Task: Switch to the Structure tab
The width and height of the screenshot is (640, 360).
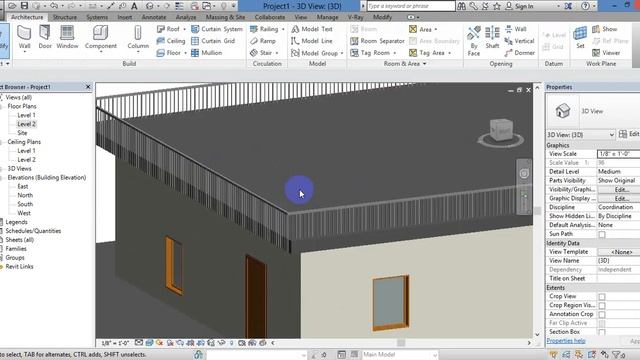Action: tap(65, 17)
